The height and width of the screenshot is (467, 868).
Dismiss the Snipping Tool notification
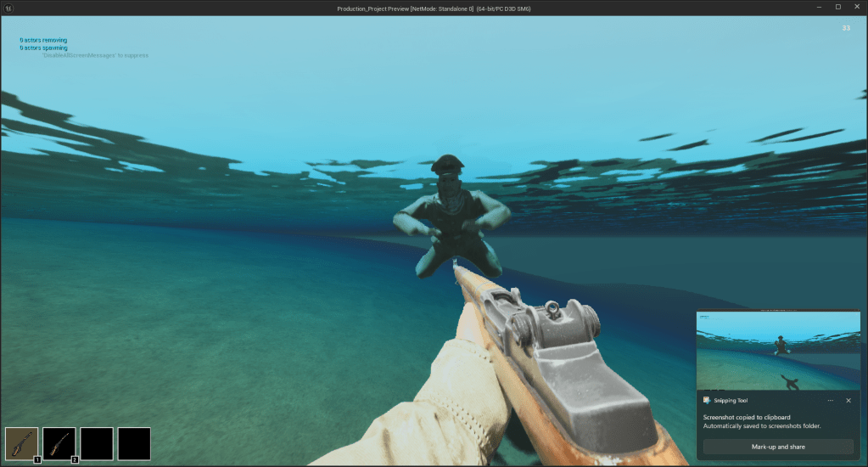click(x=848, y=400)
